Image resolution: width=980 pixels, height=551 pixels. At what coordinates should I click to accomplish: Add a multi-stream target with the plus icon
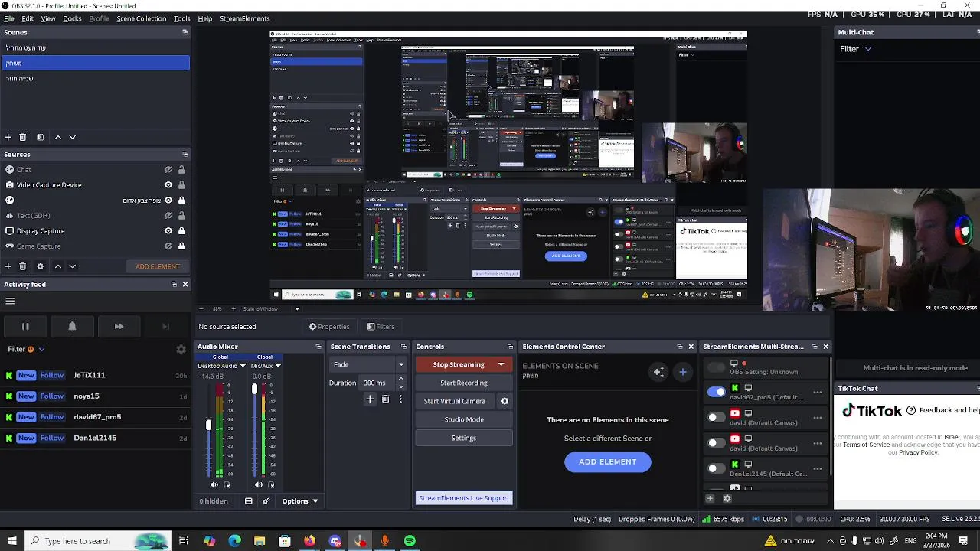coord(710,498)
